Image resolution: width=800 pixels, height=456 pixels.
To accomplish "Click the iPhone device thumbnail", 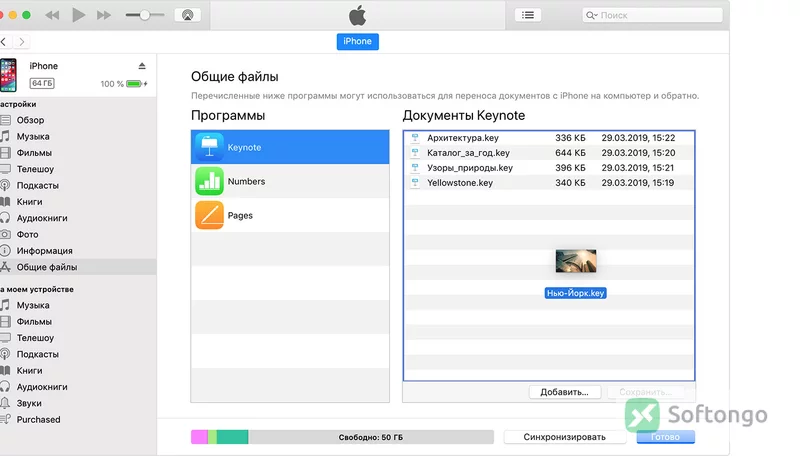I will coord(9,75).
